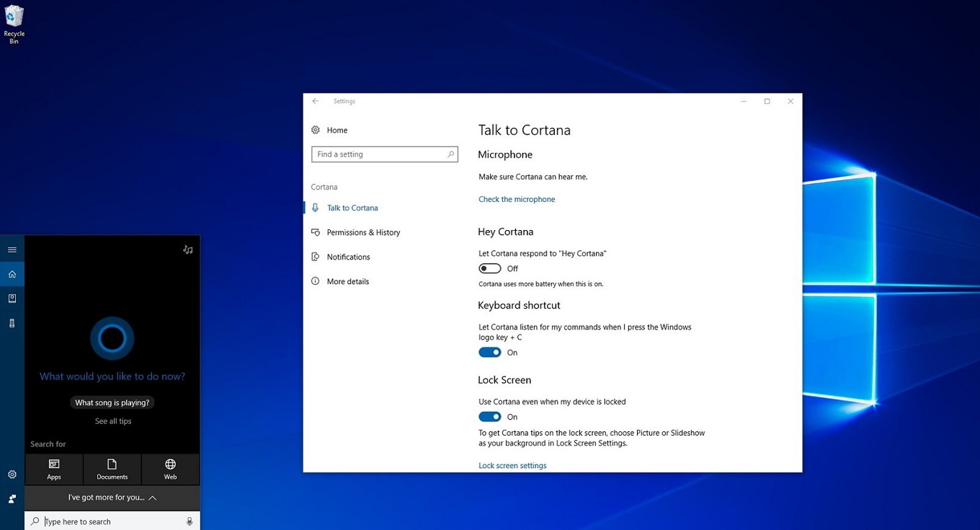This screenshot has height=530, width=980.
Task: Click the "Microphone" section heading
Action: click(x=505, y=154)
